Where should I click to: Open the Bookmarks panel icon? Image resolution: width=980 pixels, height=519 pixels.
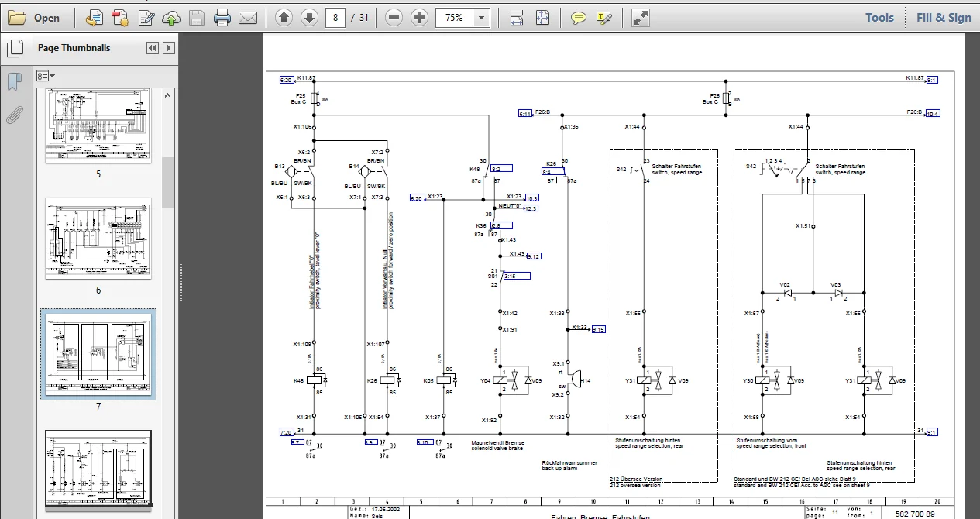point(14,81)
